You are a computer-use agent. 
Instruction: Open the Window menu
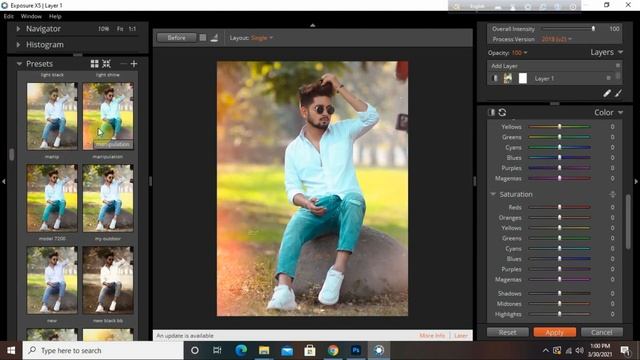(31, 16)
